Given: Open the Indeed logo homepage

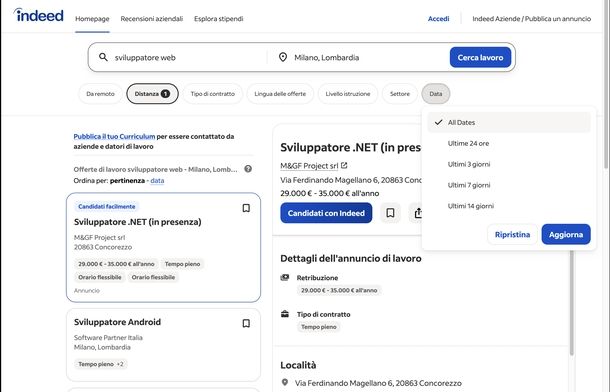Looking at the screenshot, I should pyautogui.click(x=39, y=16).
